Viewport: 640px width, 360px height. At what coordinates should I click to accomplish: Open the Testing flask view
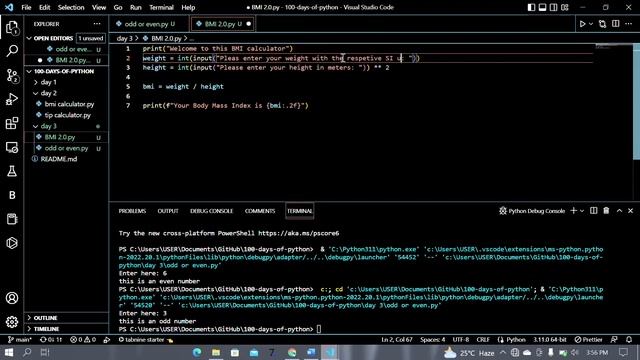12,171
